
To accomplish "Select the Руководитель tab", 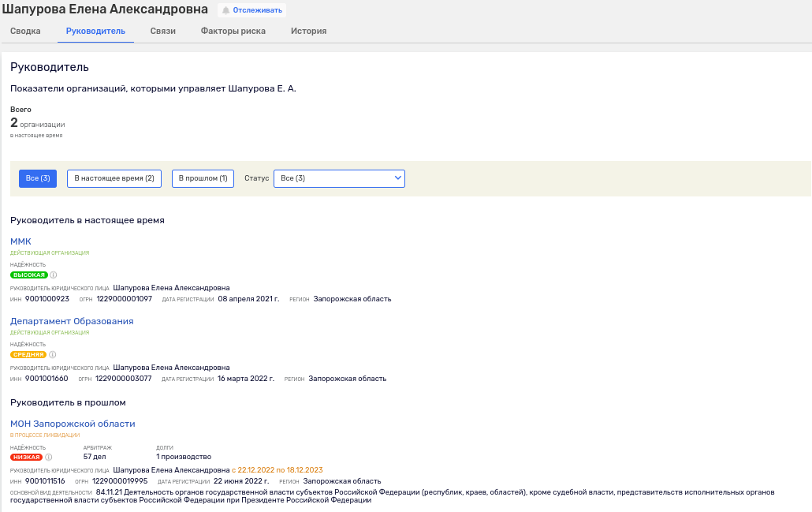I will pyautogui.click(x=96, y=31).
